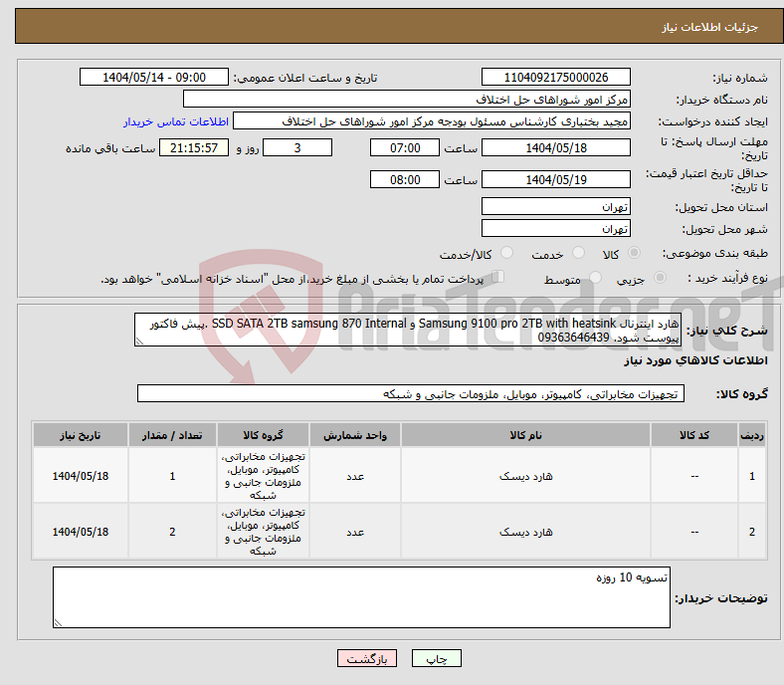Click quantity 1 in first row
This screenshot has width=784, height=685.
tap(172, 476)
